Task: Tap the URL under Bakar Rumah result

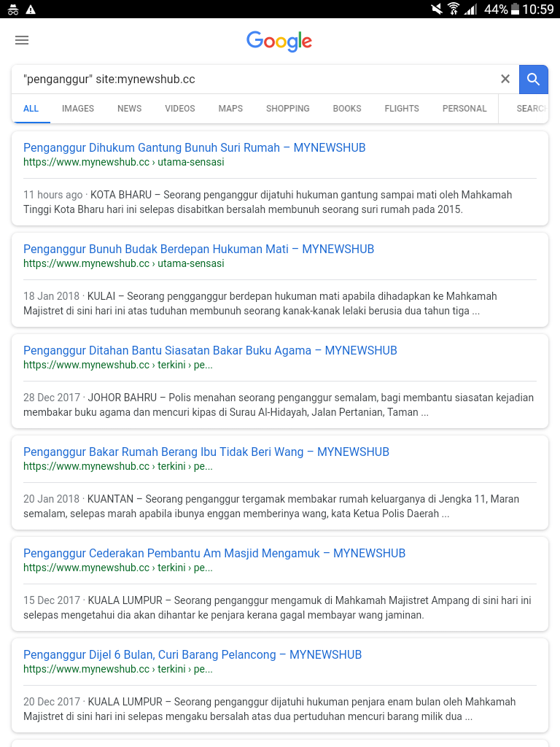Action: (118, 466)
